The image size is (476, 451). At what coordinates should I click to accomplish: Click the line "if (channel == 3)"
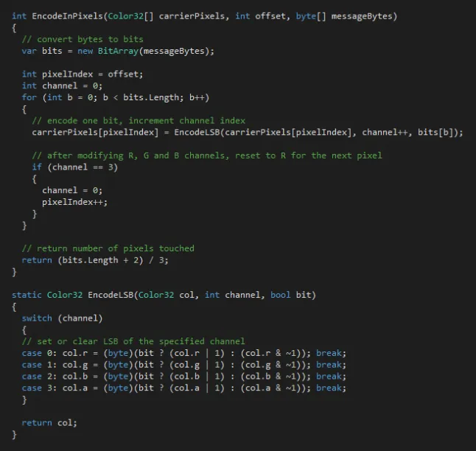[74, 167]
